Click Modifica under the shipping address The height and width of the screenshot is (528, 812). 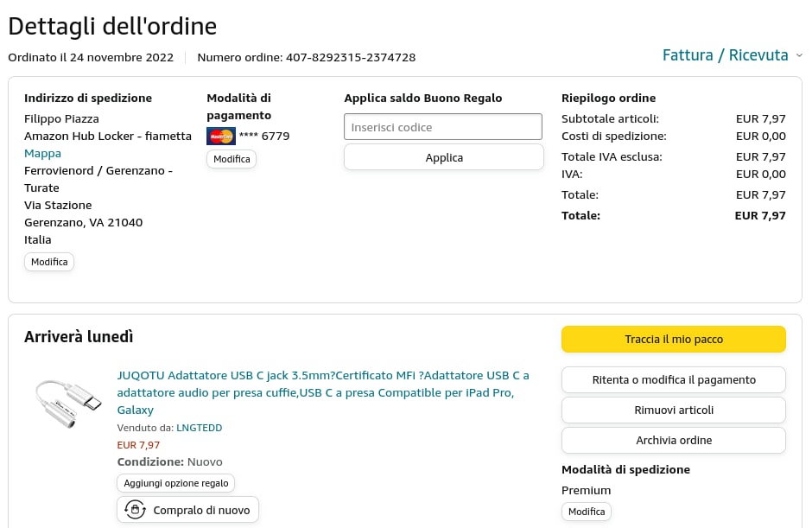pyautogui.click(x=49, y=262)
